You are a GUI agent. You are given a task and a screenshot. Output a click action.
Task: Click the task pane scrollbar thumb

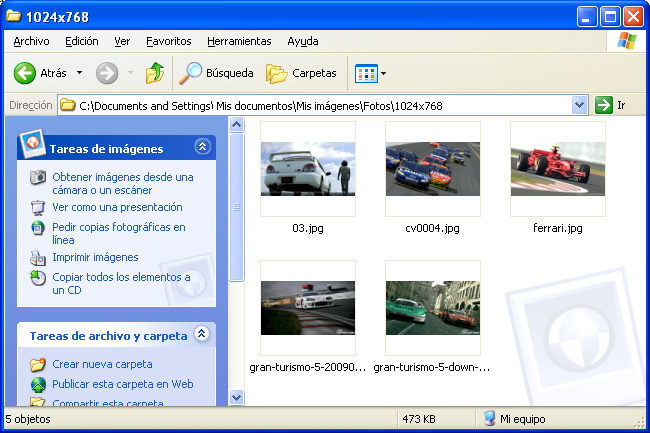point(236,207)
